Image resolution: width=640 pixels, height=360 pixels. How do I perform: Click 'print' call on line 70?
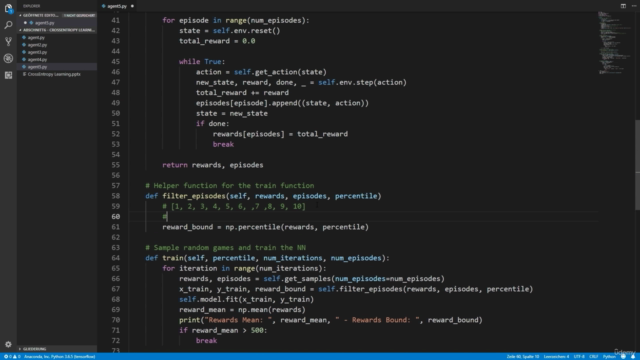(x=189, y=320)
